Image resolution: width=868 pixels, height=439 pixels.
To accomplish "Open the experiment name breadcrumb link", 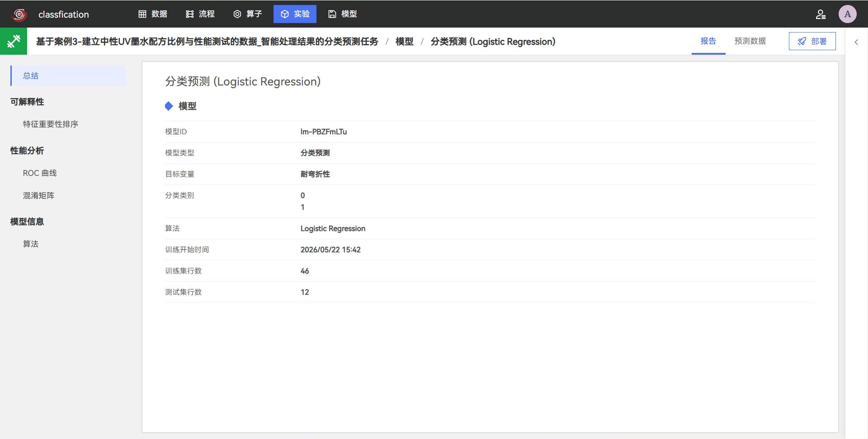I will [x=207, y=42].
